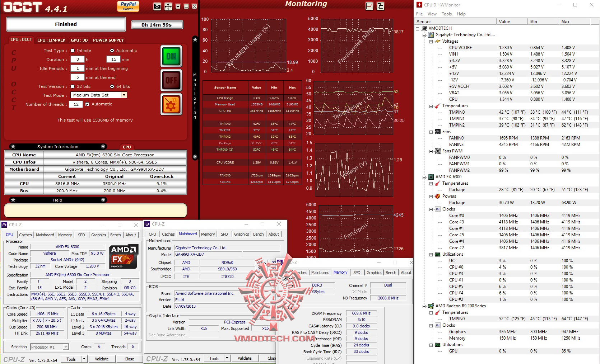The width and height of the screenshot is (600, 364).
Task: Select Infinite test type radio button
Action: [x=73, y=51]
